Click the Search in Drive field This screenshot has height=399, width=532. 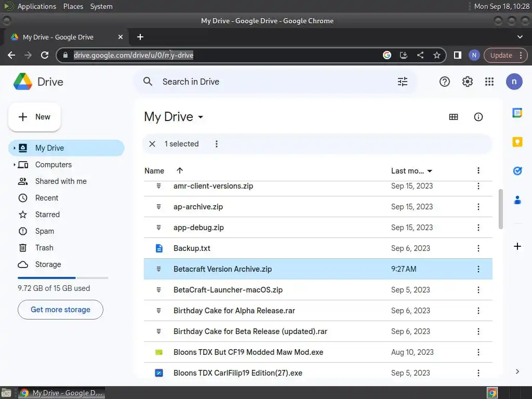coord(275,82)
